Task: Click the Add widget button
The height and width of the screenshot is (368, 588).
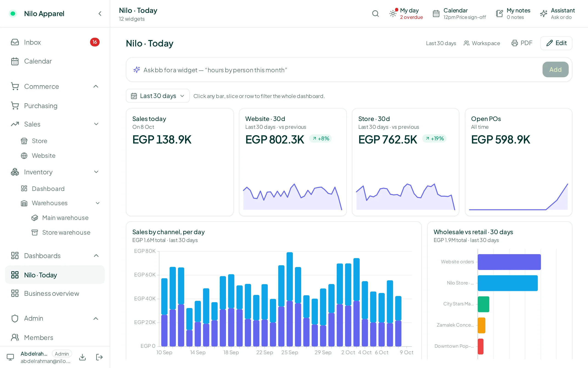Action: pos(555,70)
